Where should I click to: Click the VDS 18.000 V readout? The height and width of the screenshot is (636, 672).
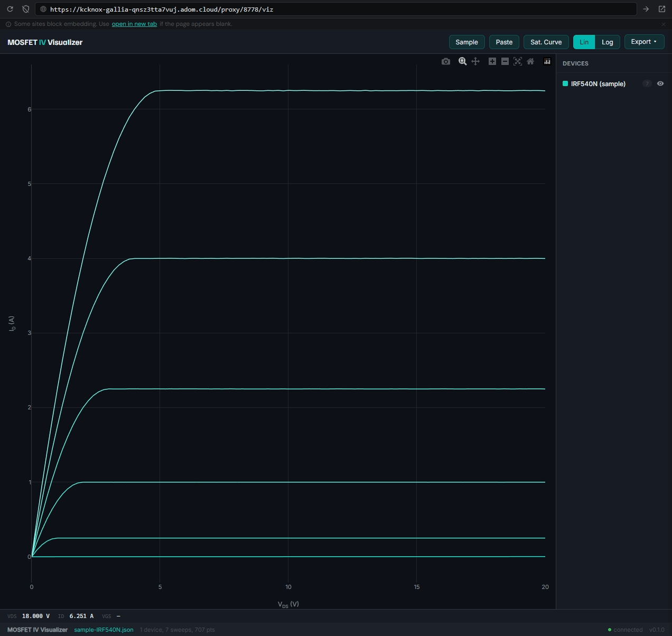point(29,616)
